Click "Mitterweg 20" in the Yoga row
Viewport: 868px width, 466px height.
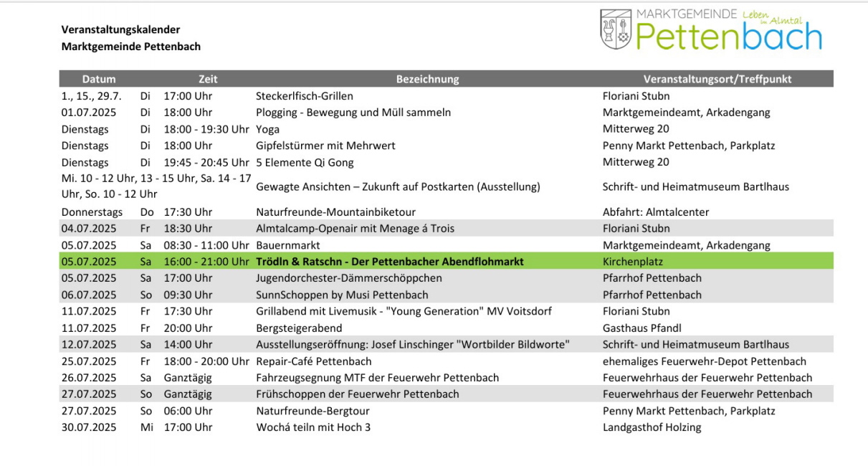pos(636,129)
